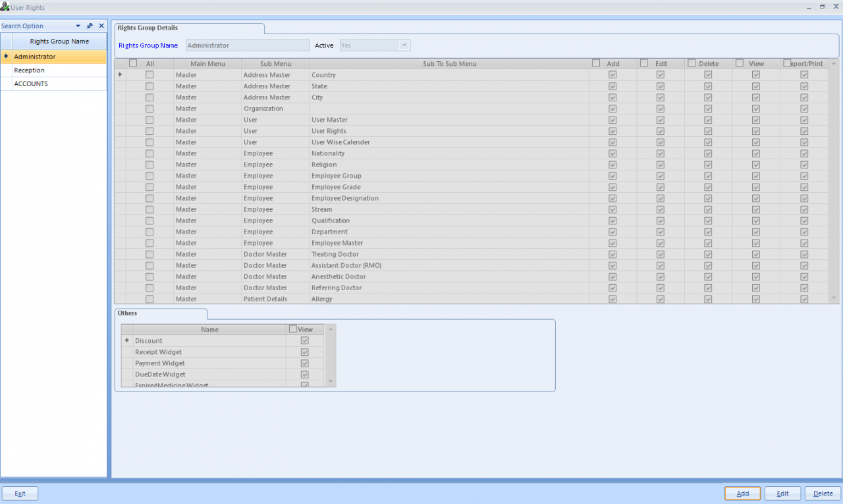Select the Reception rights group
Screen dimensions: 843x504
click(30, 70)
